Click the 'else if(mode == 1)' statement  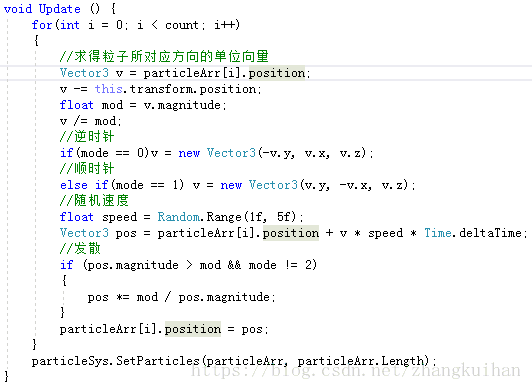coord(122,185)
